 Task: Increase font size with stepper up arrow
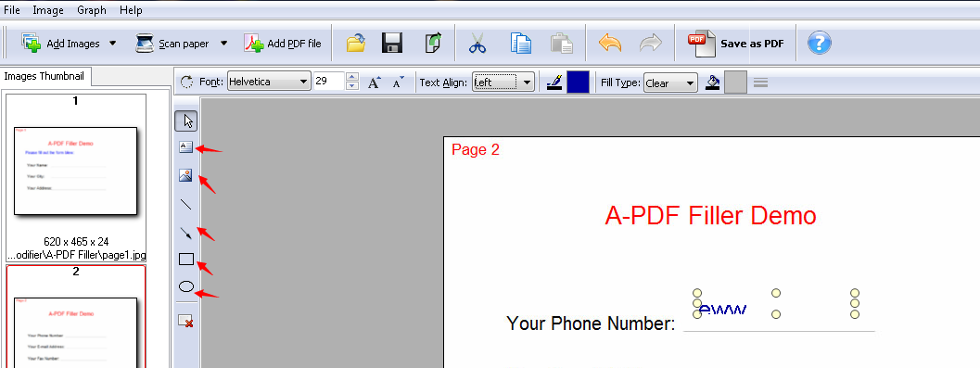tap(352, 78)
